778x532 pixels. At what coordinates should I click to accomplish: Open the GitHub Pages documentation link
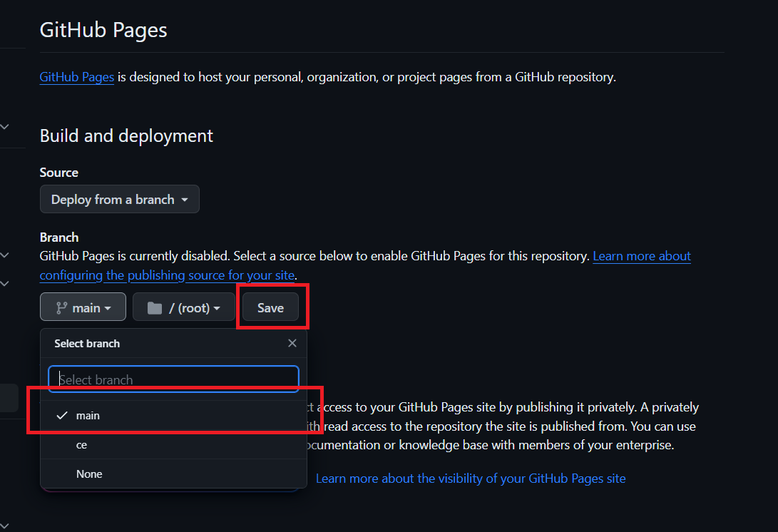click(x=76, y=77)
